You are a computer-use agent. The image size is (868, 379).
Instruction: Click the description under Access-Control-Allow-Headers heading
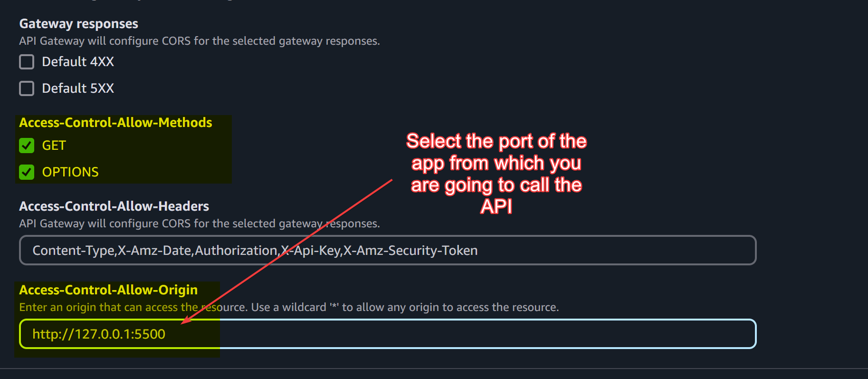point(200,224)
